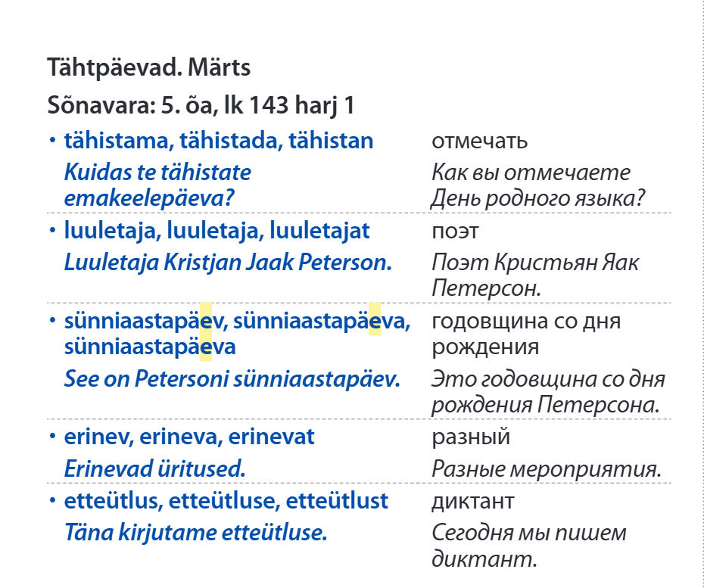Screen dimensions: 704x588
Task: Click the sentence "Kuidas te tähistate emakeelepäeva?"
Action: coord(157,185)
